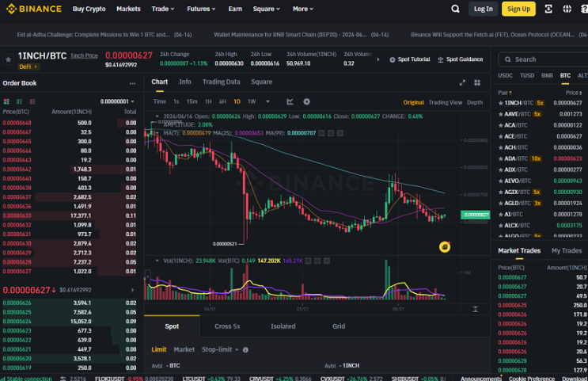
Task: Open the 1inch Price link
Action: pyautogui.click(x=84, y=56)
